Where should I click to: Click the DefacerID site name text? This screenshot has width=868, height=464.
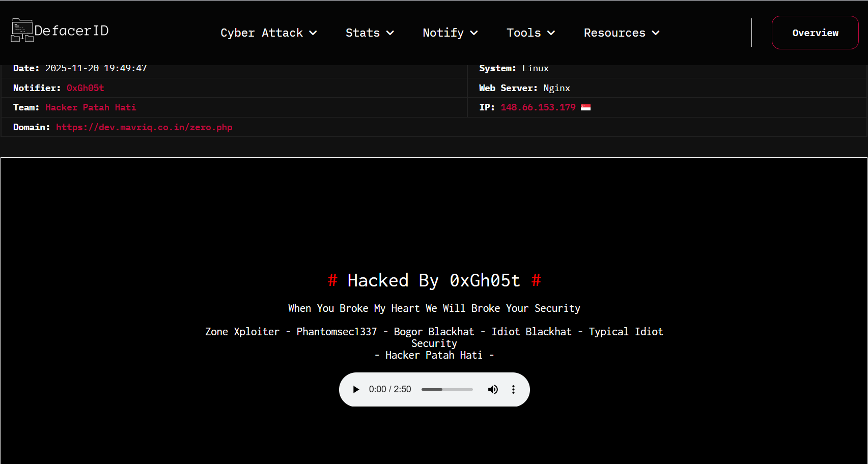pyautogui.click(x=71, y=31)
